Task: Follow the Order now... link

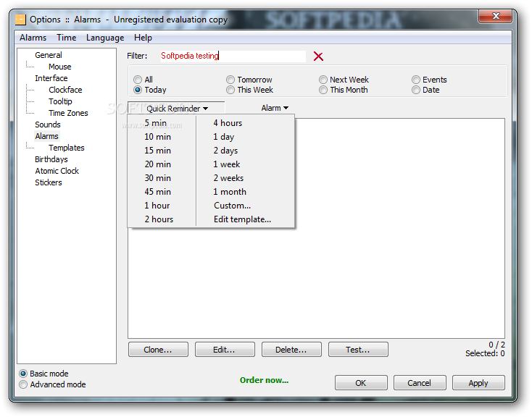Action: coord(264,380)
